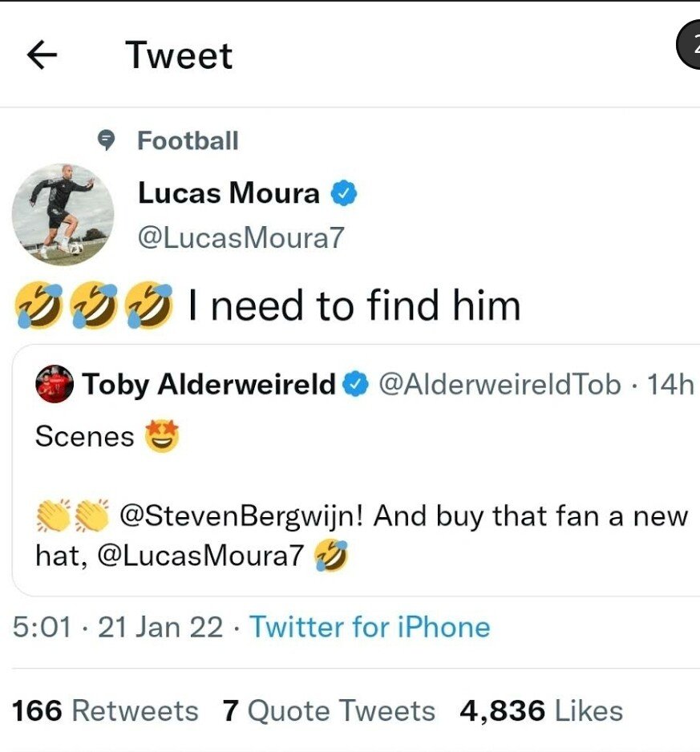
Task: Open the Lucas Moura display name
Action: (229, 193)
